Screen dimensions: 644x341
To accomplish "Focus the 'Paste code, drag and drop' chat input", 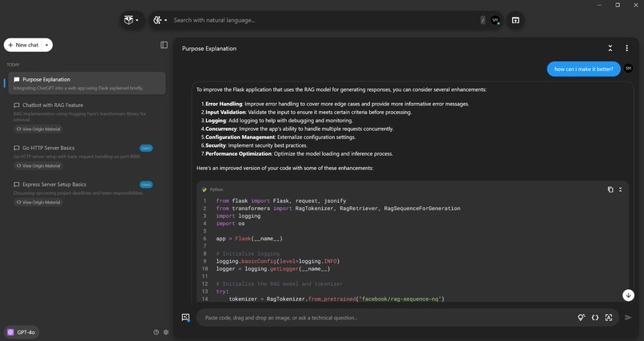I will [x=386, y=318].
